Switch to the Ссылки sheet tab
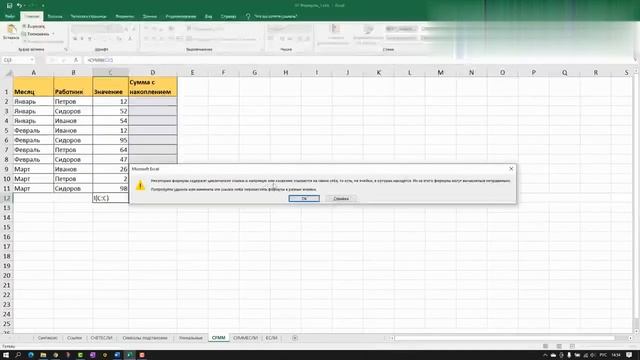The width and height of the screenshot is (640, 360). [x=74, y=338]
